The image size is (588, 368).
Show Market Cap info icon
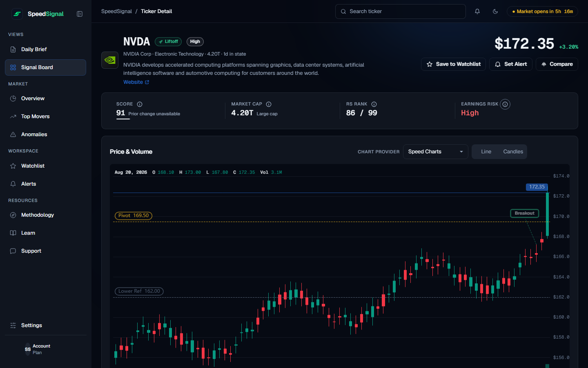pyautogui.click(x=269, y=104)
